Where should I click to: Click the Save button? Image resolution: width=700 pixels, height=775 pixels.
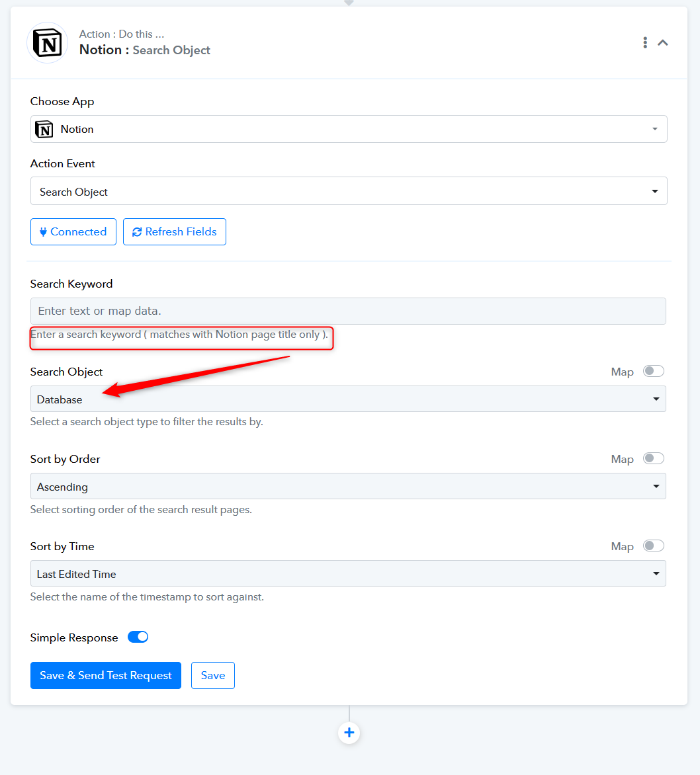[x=213, y=676]
